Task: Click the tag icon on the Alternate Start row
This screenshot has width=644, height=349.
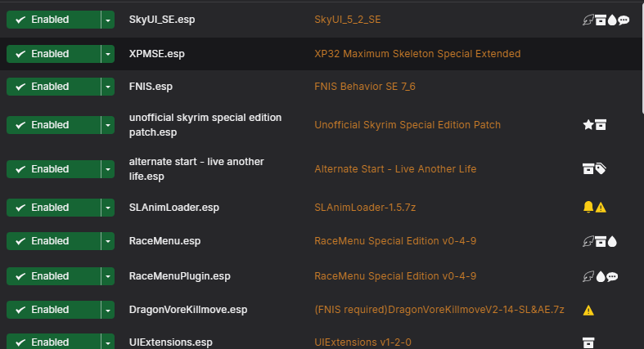Action: coord(601,168)
